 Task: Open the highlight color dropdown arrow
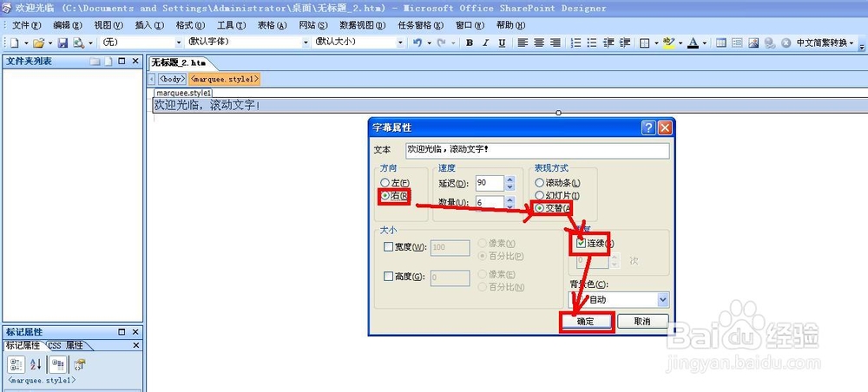tap(680, 42)
